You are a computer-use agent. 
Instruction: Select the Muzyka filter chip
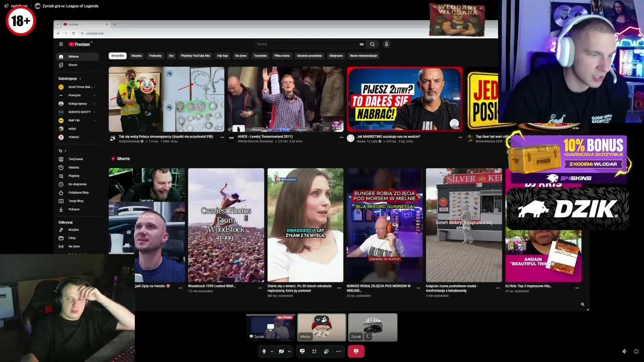(x=136, y=56)
